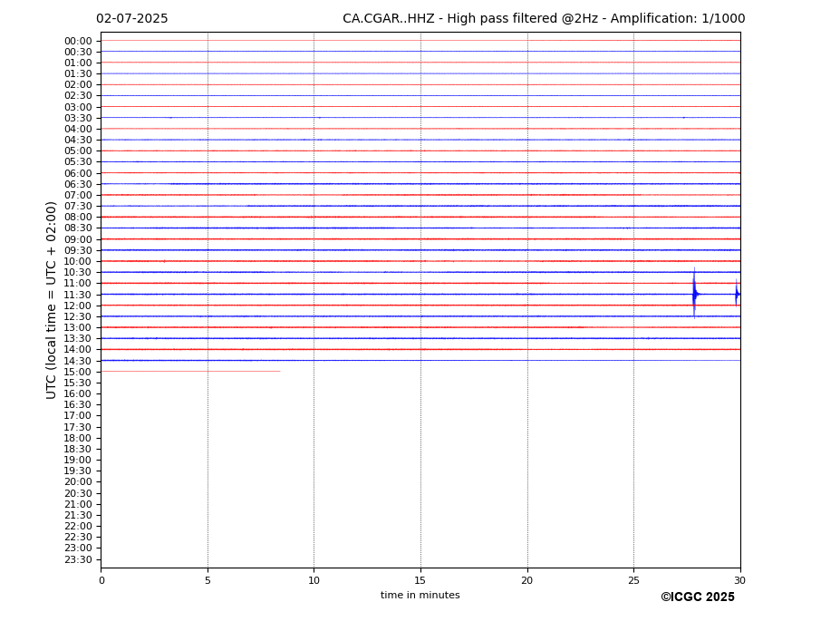Click the 02:30 time row label
This screenshot has width=840, height=631.
tap(78, 95)
